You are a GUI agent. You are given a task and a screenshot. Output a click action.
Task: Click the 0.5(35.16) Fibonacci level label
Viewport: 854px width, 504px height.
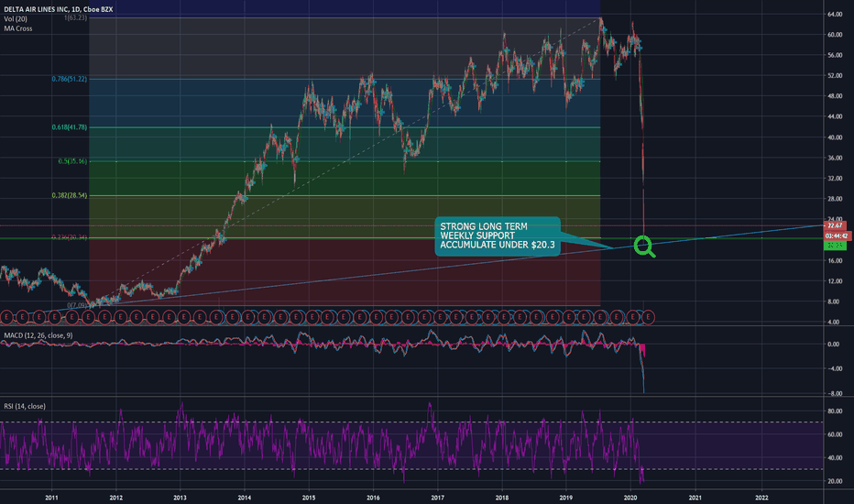(72, 161)
